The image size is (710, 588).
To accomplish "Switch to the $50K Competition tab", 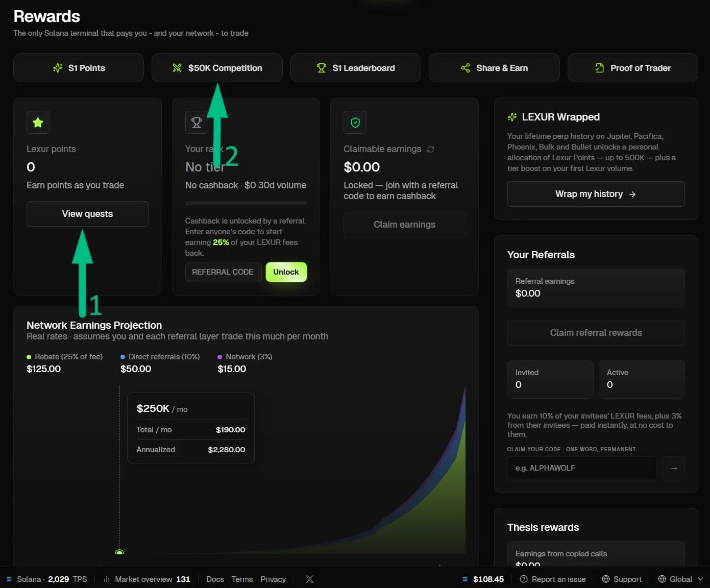I will (217, 68).
